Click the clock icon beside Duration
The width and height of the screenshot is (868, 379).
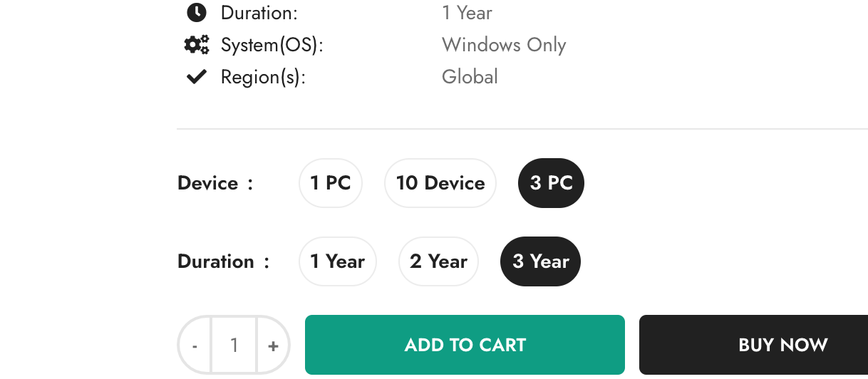tap(196, 13)
